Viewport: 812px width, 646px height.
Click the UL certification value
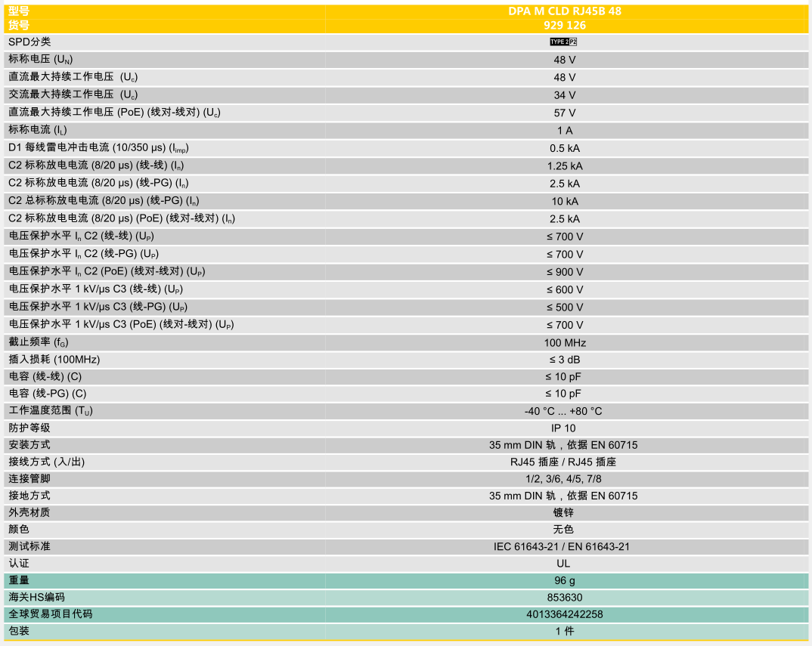[564, 564]
